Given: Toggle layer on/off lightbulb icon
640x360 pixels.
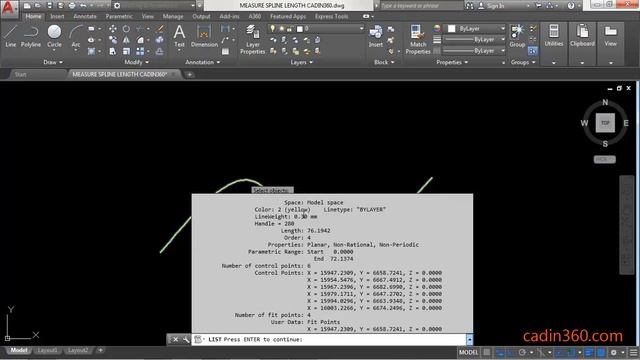Looking at the screenshot, I should [273, 29].
